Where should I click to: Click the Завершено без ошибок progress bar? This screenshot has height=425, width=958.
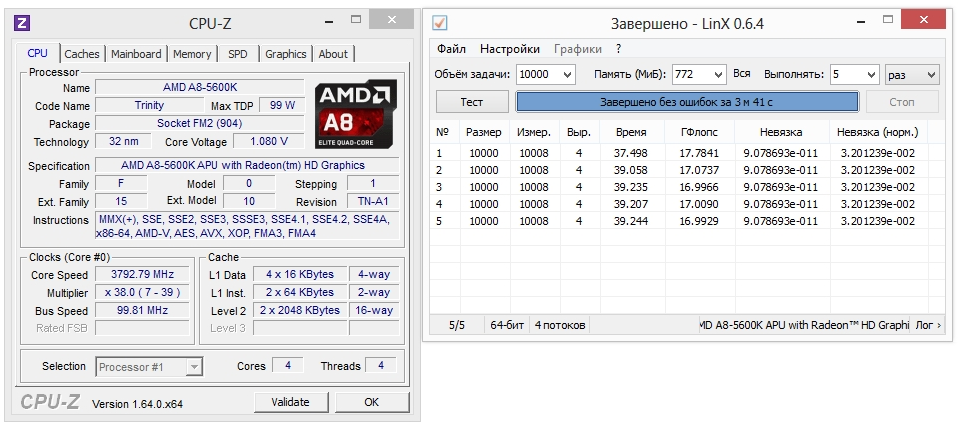tap(687, 102)
